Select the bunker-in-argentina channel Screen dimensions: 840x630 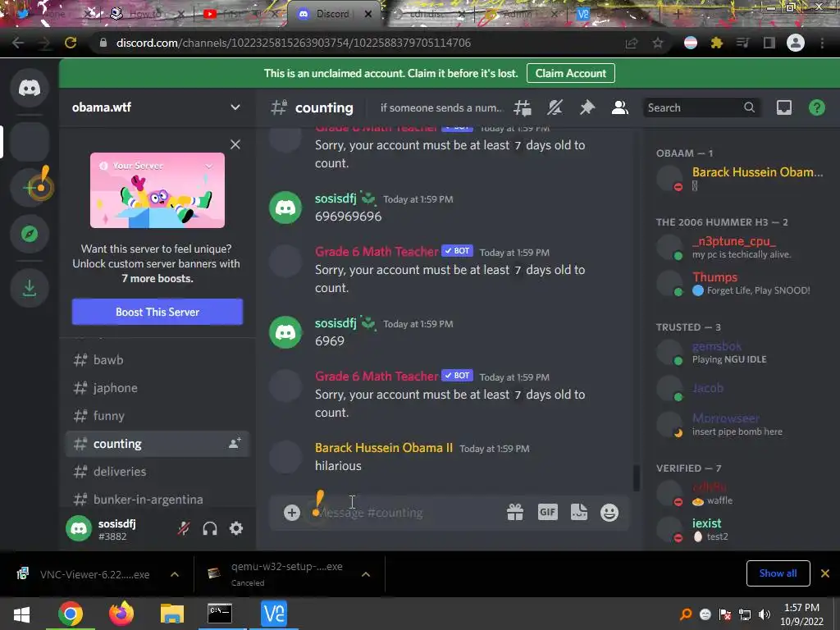[157, 500]
